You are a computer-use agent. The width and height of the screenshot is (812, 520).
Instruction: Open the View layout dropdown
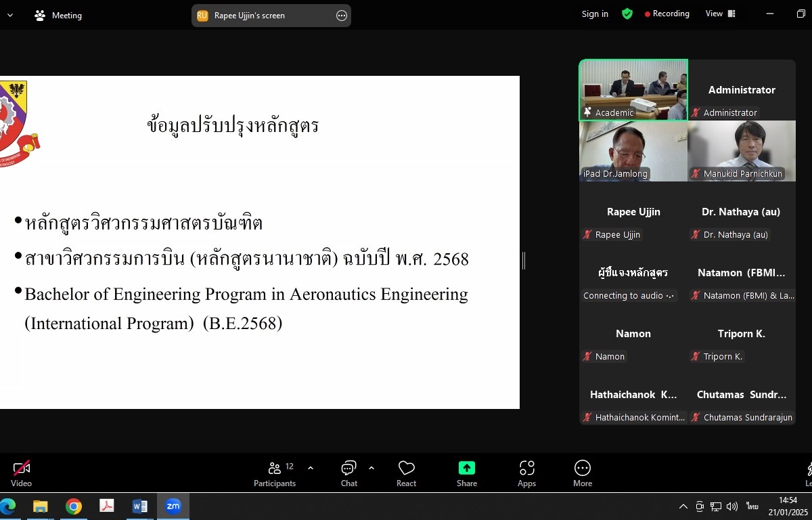(720, 14)
